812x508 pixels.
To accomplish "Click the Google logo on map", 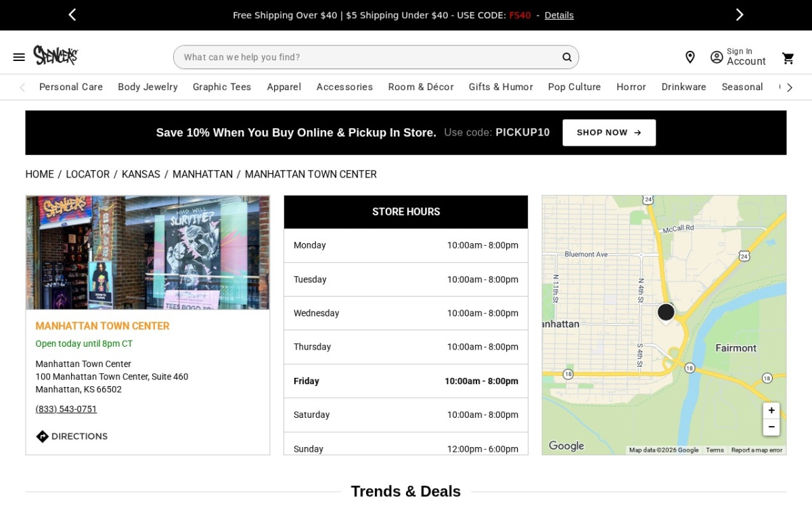I will point(566,446).
